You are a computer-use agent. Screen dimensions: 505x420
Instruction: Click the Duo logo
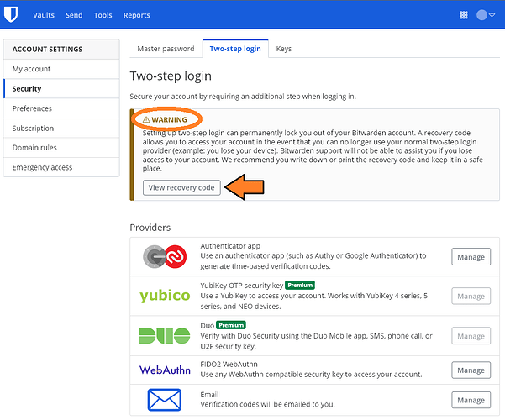165,336
